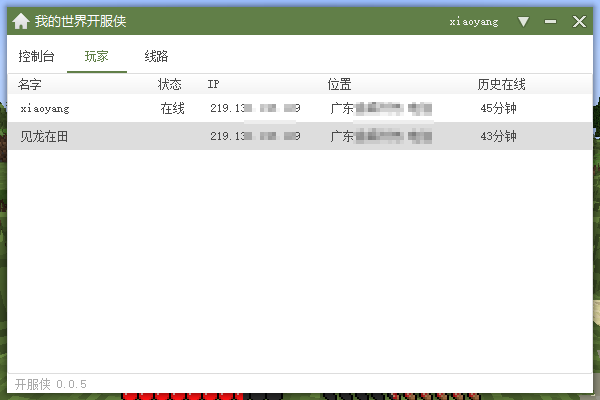The width and height of the screenshot is (600, 400).
Task: Select the 玩家 tab
Action: coord(96,56)
